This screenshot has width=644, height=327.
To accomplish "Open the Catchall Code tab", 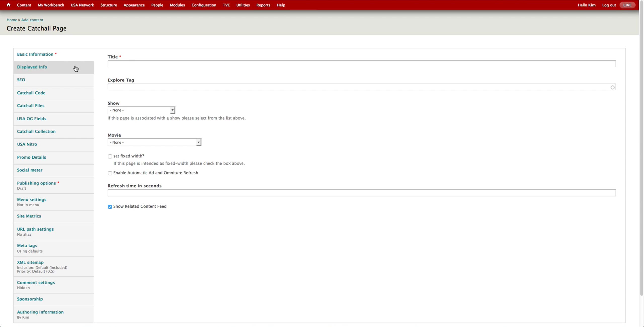I will click(31, 93).
